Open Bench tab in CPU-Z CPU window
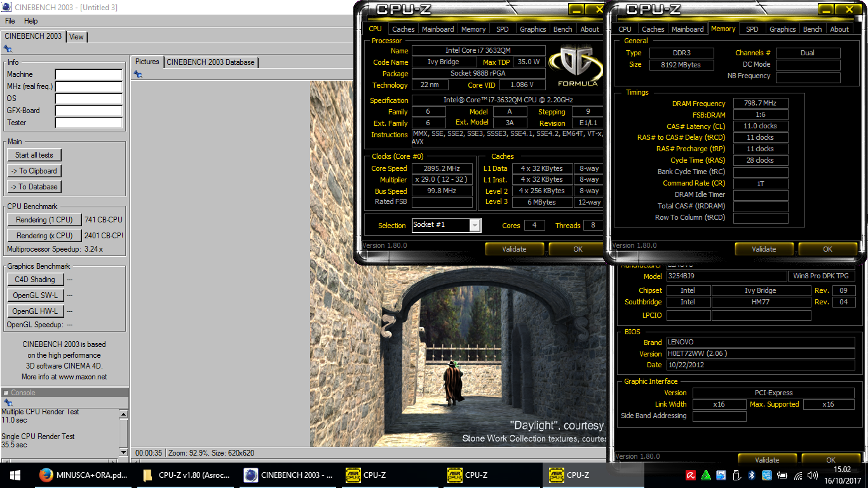Screen dimensions: 868x488 coord(562,29)
